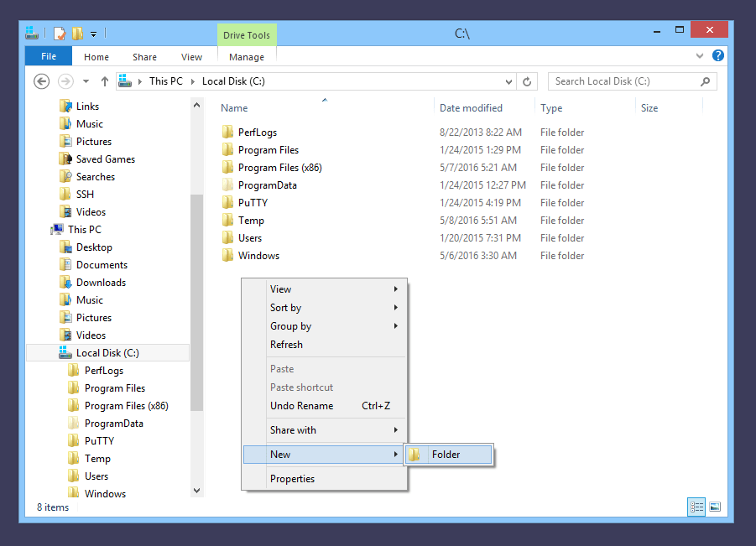Expand the arrow before This PC in the address bar
The image size is (756, 546).
point(140,81)
